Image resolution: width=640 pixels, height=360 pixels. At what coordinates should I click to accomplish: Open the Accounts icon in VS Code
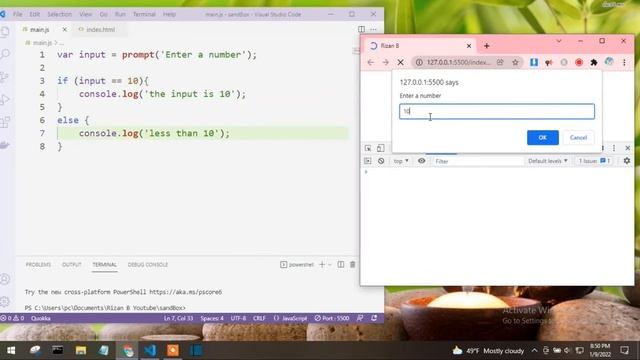click(x=5, y=279)
